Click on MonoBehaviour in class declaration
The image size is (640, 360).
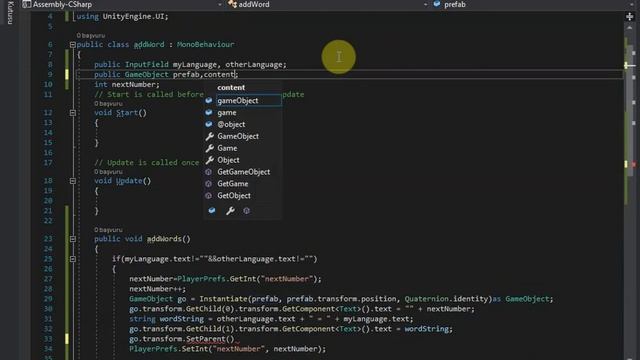[206, 44]
